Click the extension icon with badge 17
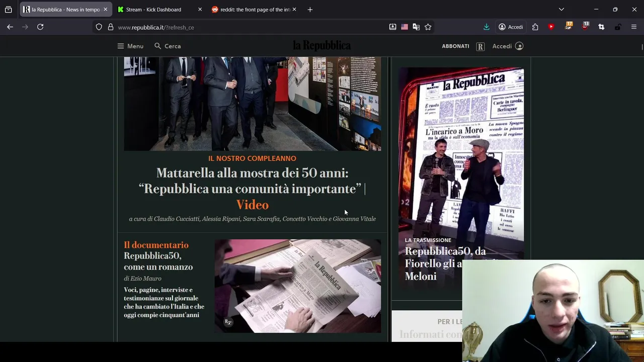644x362 pixels. point(569,26)
